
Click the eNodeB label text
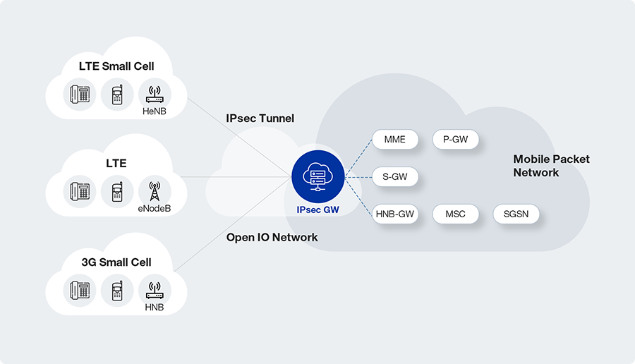coord(155,209)
